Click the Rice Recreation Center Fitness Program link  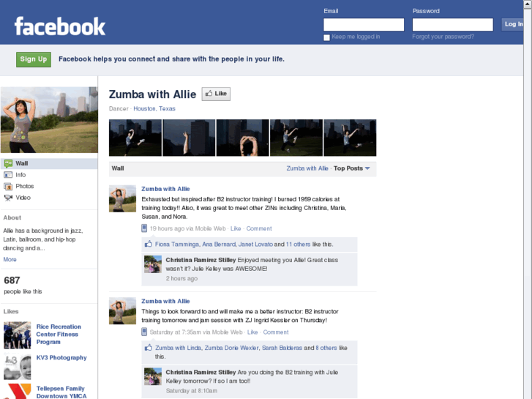click(x=59, y=334)
